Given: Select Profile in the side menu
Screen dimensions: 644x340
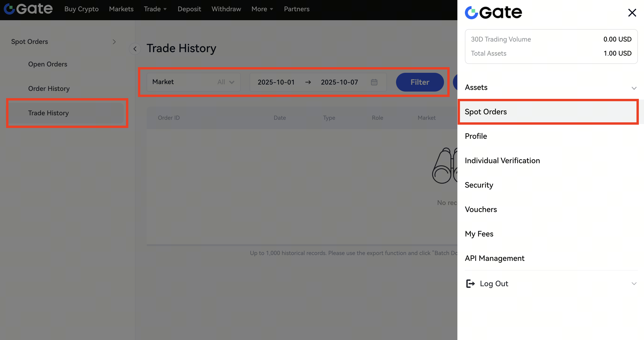Looking at the screenshot, I should click(476, 136).
